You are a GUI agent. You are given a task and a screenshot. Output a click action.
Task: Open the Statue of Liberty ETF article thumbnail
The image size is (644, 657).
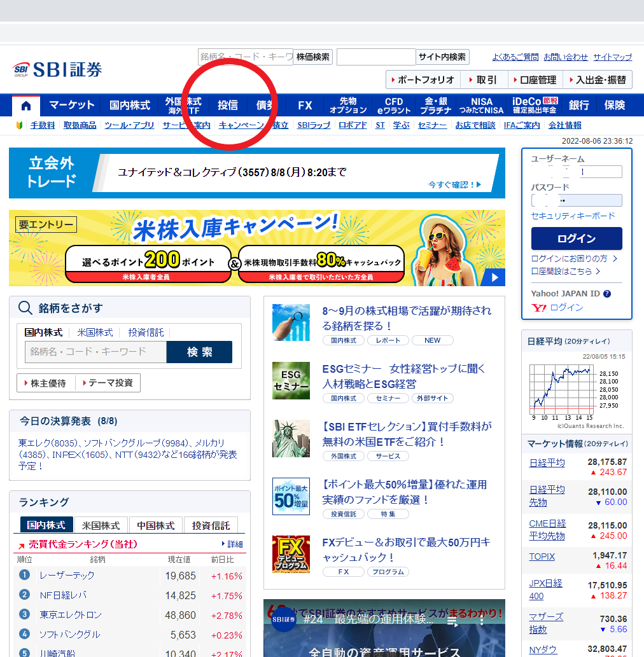click(x=291, y=438)
